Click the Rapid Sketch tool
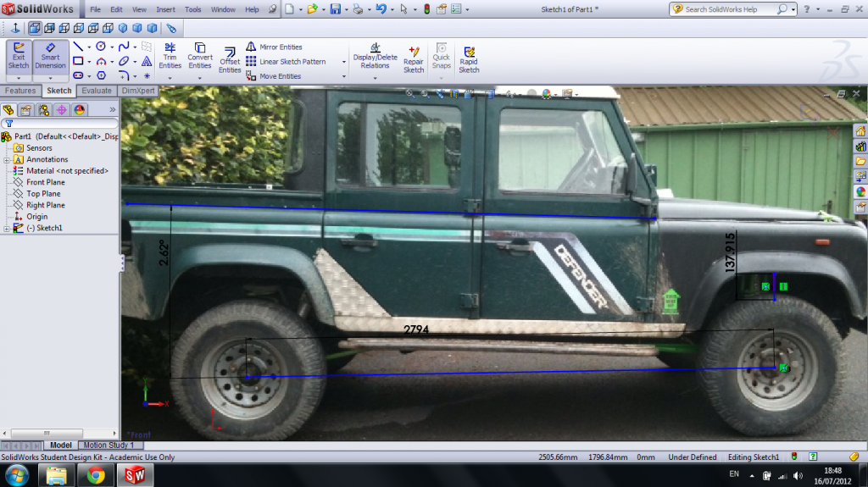The height and width of the screenshot is (487, 868). click(469, 60)
